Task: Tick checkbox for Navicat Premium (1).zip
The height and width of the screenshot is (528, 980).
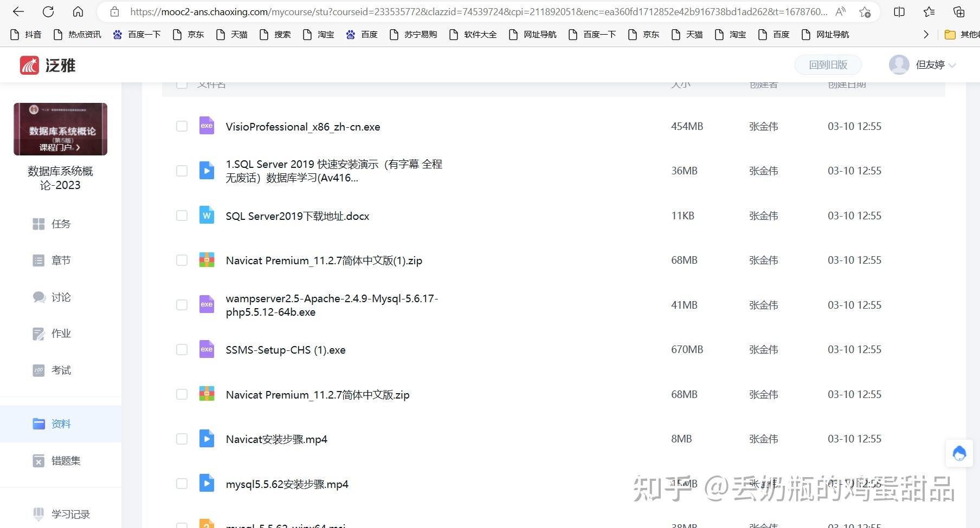Action: click(x=182, y=260)
